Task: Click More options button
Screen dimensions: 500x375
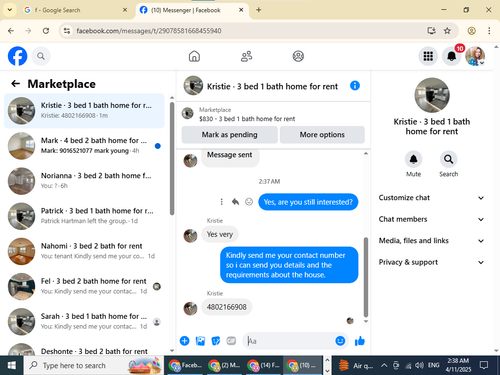Action: [x=322, y=135]
